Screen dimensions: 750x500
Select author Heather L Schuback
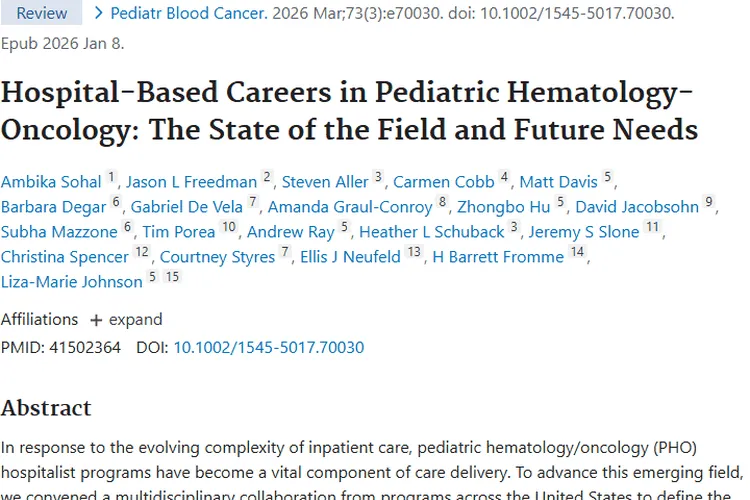click(432, 232)
